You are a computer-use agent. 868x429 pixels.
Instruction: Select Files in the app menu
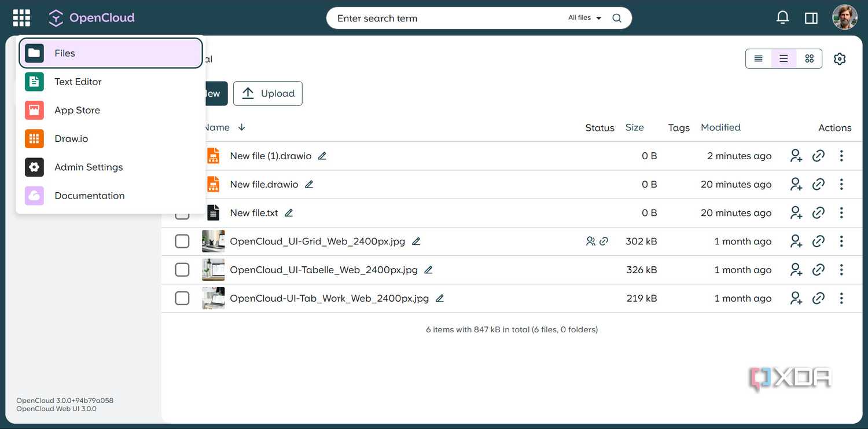click(x=111, y=53)
